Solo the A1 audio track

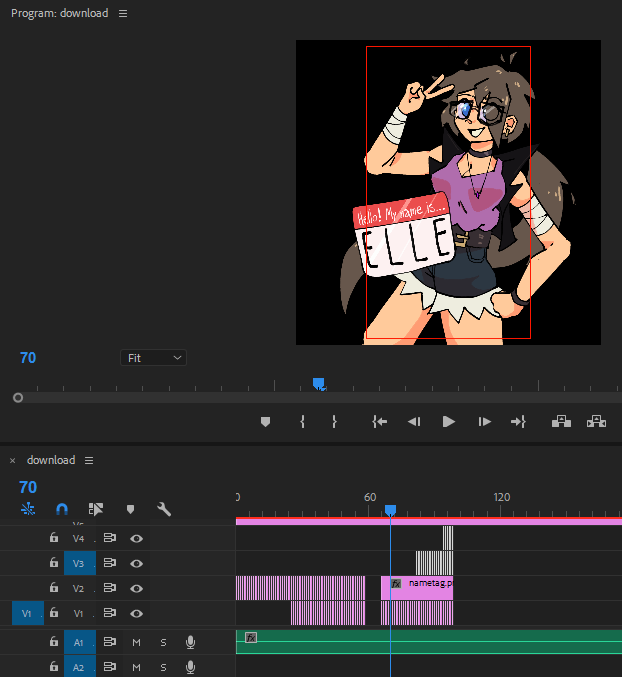(x=163, y=642)
